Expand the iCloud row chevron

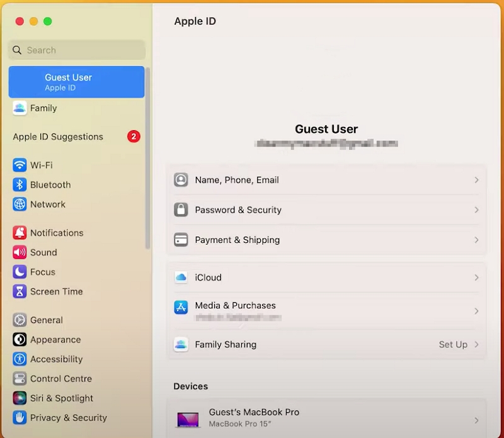coord(477,278)
